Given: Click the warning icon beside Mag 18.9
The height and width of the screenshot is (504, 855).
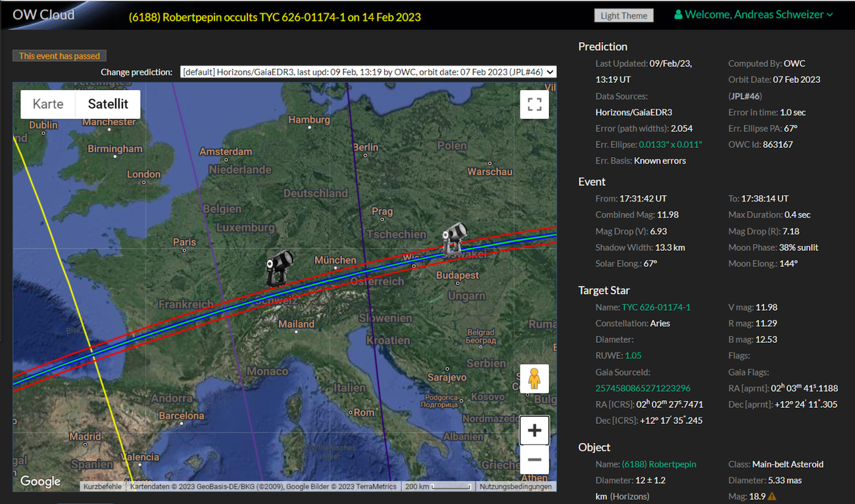Looking at the screenshot, I should [x=771, y=497].
